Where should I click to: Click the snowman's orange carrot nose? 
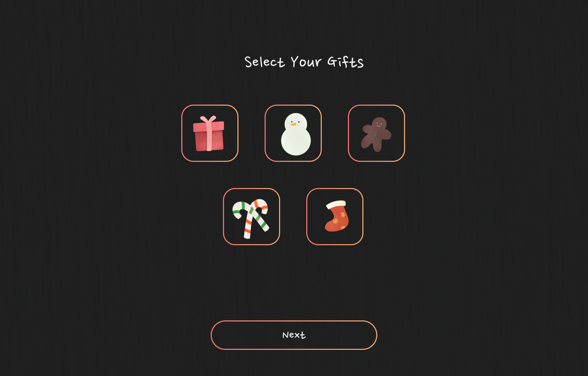[x=293, y=124]
